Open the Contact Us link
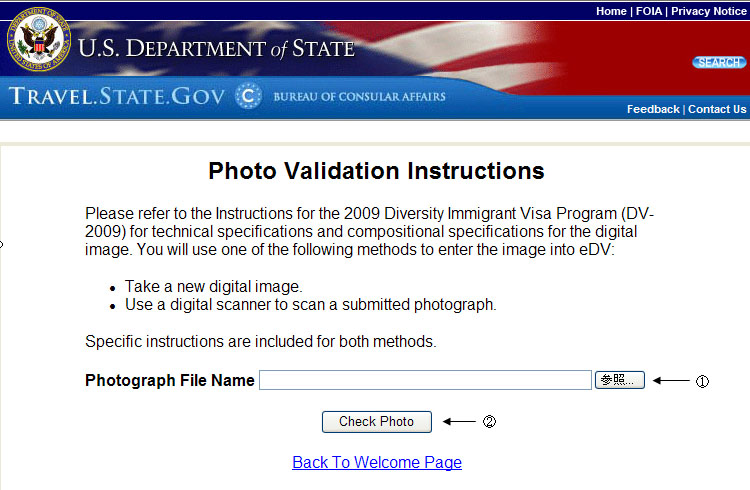Viewport: 750px width, 490px height. point(717,110)
